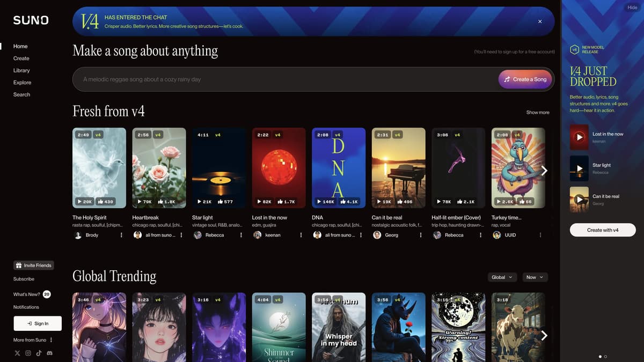Click the Create a Song button

click(x=525, y=79)
